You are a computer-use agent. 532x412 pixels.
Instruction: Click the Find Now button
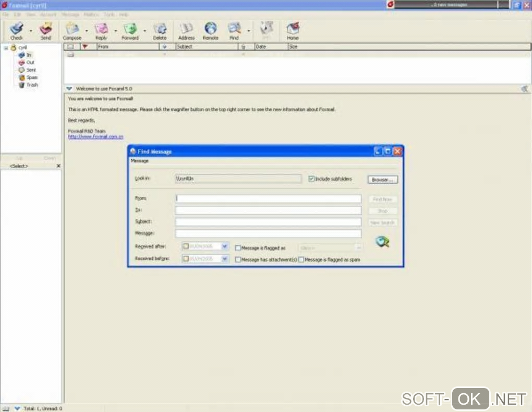tap(382, 199)
